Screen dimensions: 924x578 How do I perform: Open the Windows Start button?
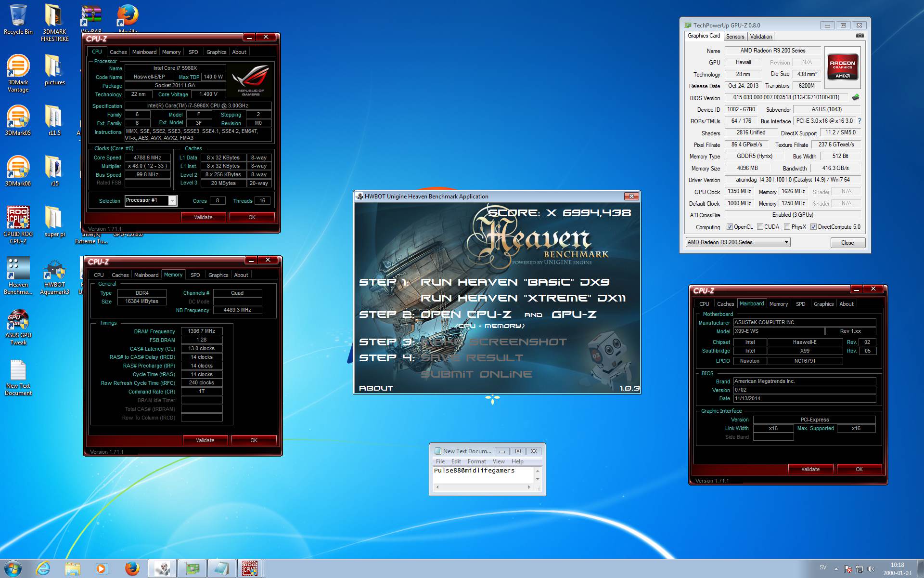click(x=13, y=568)
